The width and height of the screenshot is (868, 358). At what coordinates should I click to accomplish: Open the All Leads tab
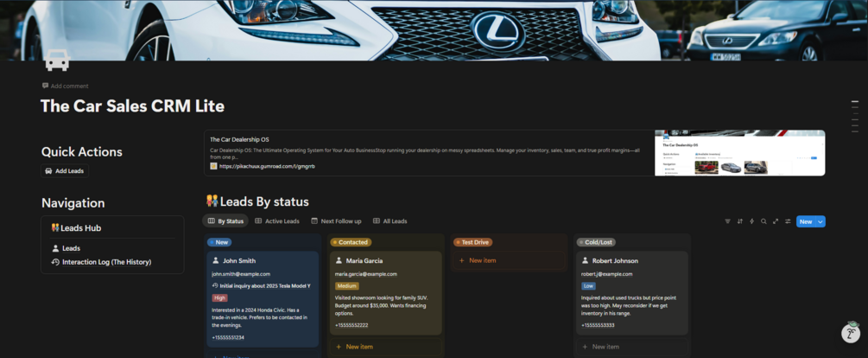[390, 221]
